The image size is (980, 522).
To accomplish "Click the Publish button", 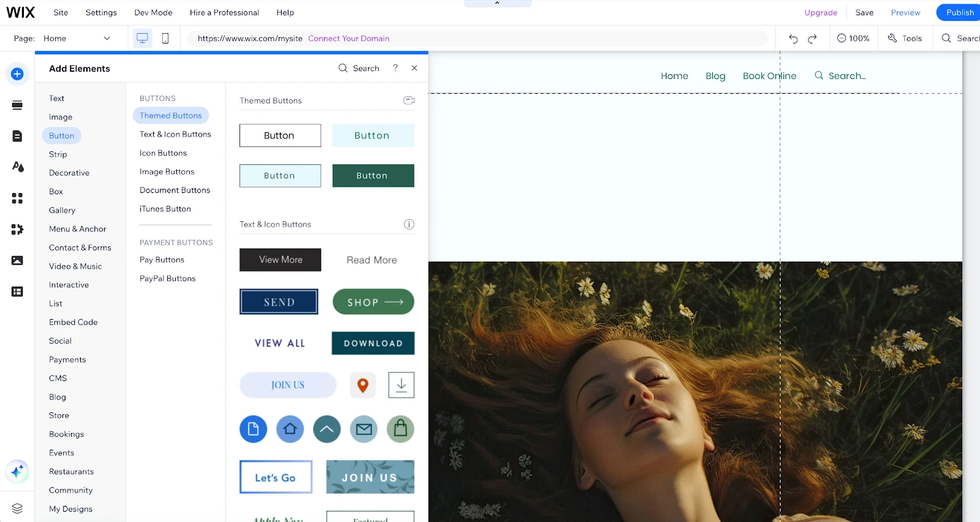I will (959, 12).
